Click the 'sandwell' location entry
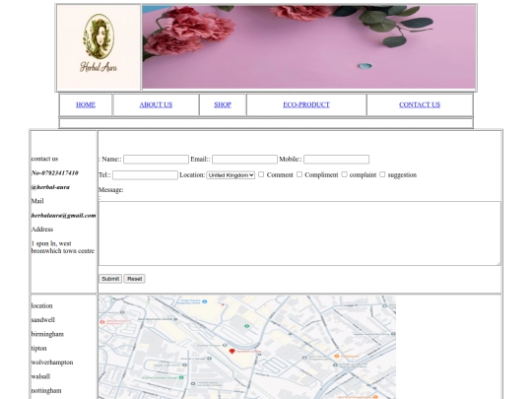Image resolution: width=532 pixels, height=399 pixels. point(42,320)
